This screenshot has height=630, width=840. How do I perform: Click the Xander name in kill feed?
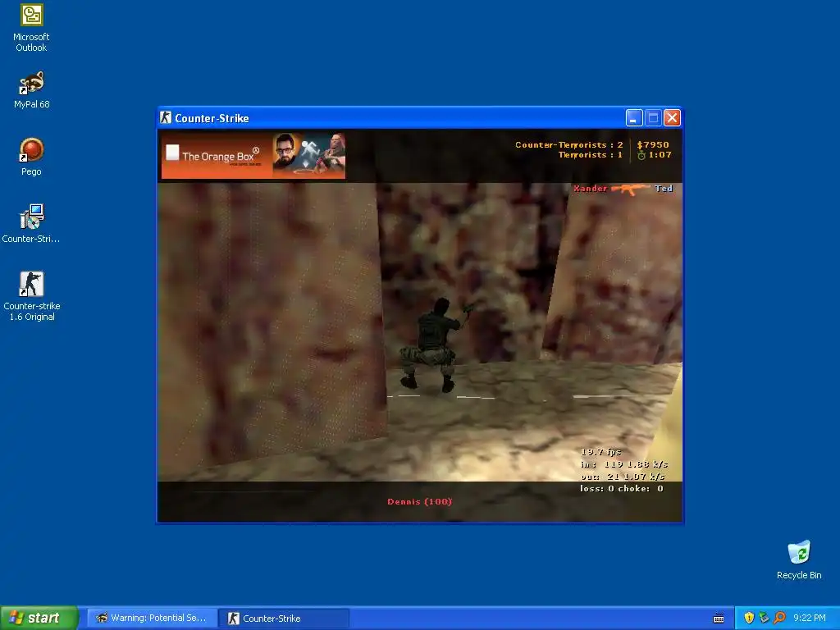[x=591, y=189]
